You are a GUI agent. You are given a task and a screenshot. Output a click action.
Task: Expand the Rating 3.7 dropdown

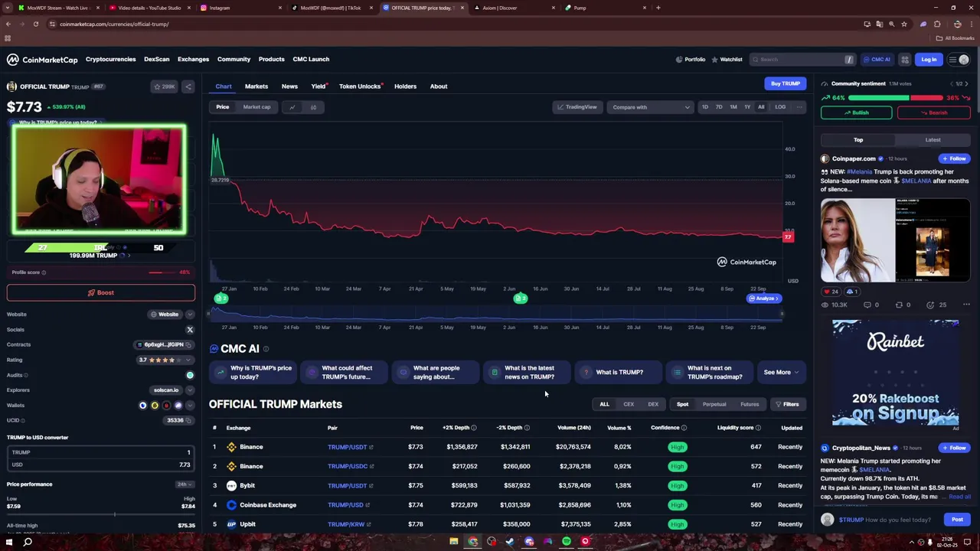[190, 360]
